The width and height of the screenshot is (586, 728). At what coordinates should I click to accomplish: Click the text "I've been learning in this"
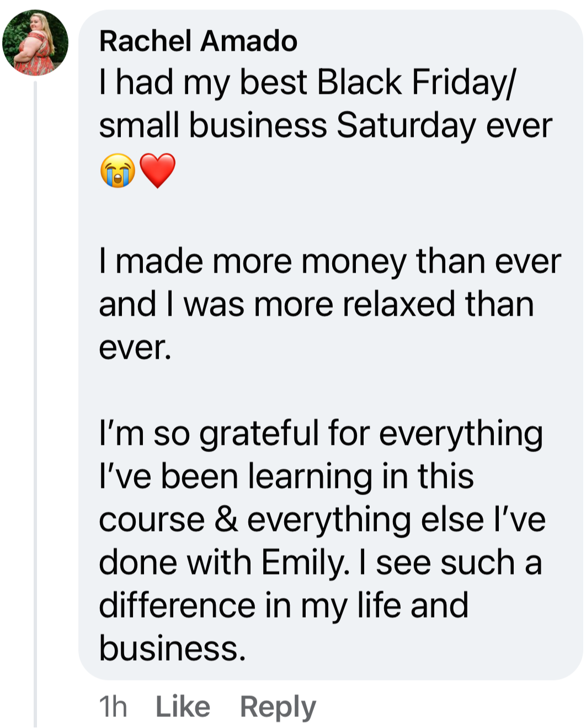point(286,476)
